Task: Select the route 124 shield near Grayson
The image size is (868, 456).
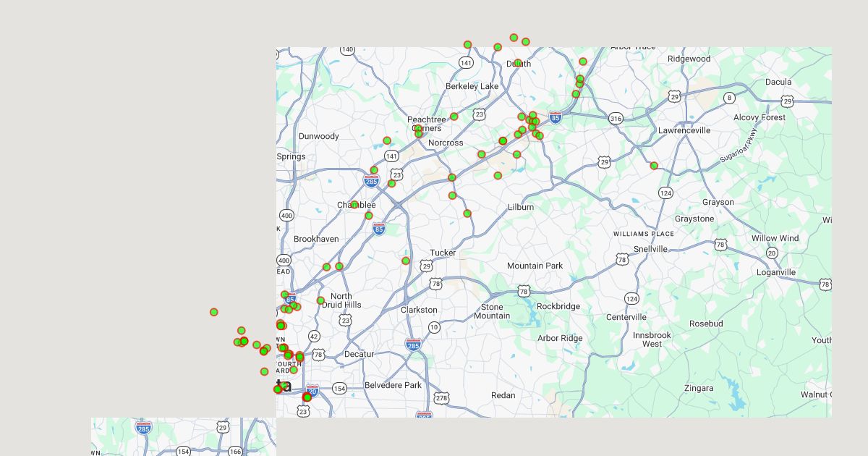Action: coord(666,193)
